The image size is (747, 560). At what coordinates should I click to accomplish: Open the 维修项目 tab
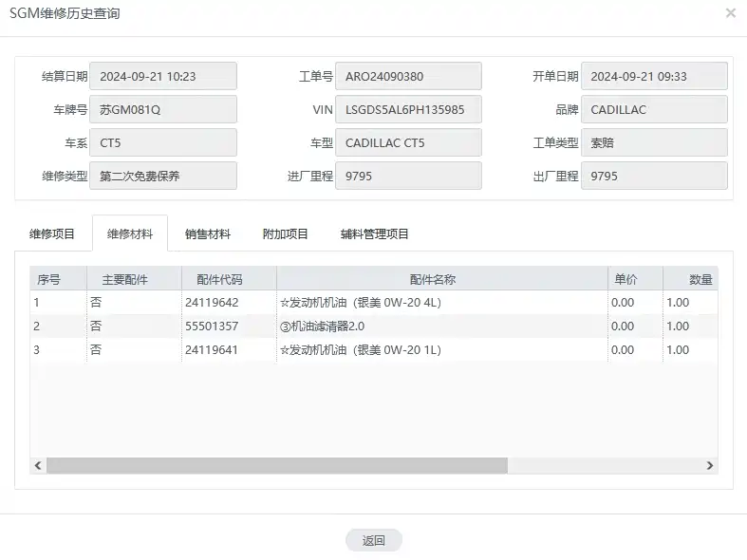pos(52,233)
